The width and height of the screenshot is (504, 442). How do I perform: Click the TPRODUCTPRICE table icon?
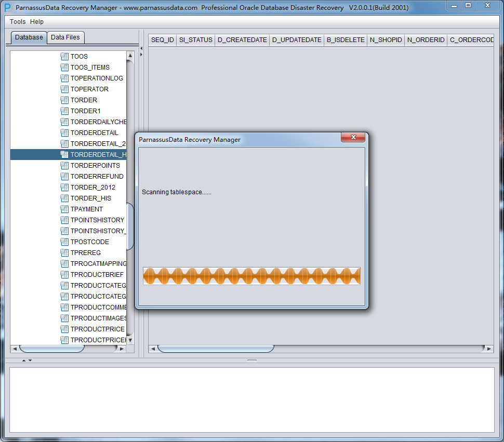[x=64, y=329]
